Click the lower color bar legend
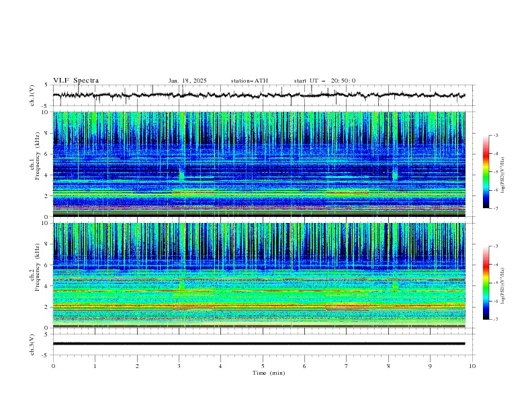This screenshot has width=532, height=411. pyautogui.click(x=486, y=283)
